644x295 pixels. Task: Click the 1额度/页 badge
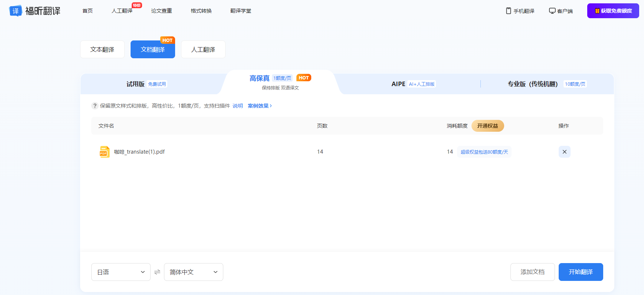282,78
